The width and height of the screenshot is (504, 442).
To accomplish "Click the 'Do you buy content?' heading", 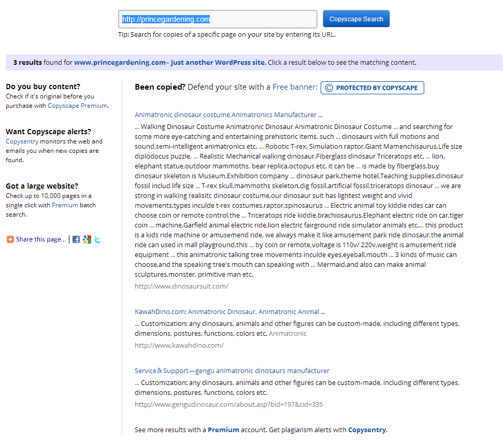I will coord(43,87).
